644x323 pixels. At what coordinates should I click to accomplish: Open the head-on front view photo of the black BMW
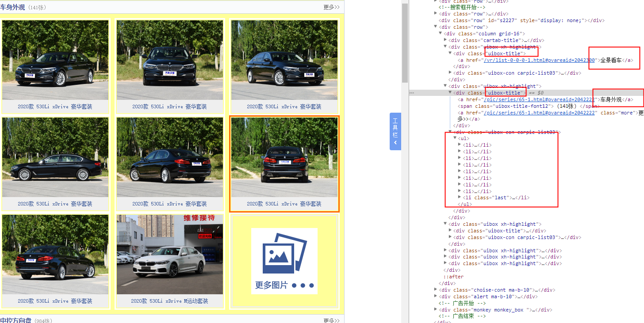pyautogui.click(x=170, y=60)
